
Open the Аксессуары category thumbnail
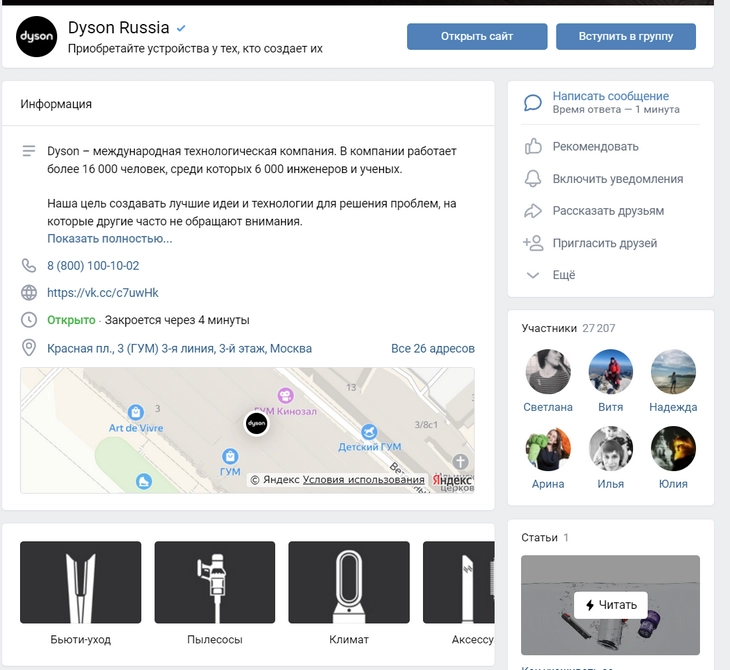tap(459, 582)
